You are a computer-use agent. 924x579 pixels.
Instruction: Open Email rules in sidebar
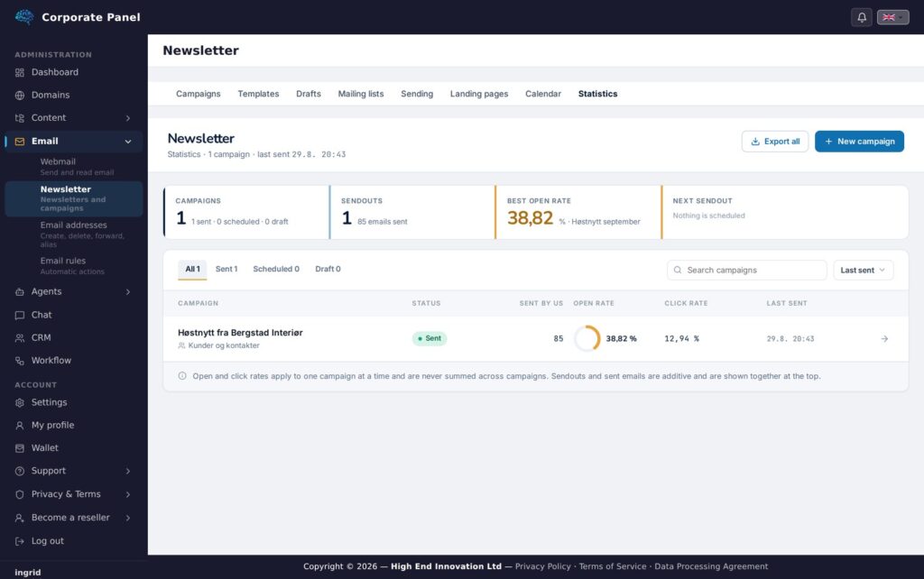(74, 265)
